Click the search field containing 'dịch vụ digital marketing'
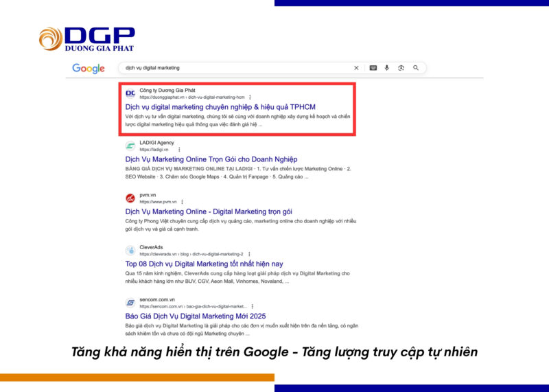549x392 pixels. pyautogui.click(x=272, y=68)
